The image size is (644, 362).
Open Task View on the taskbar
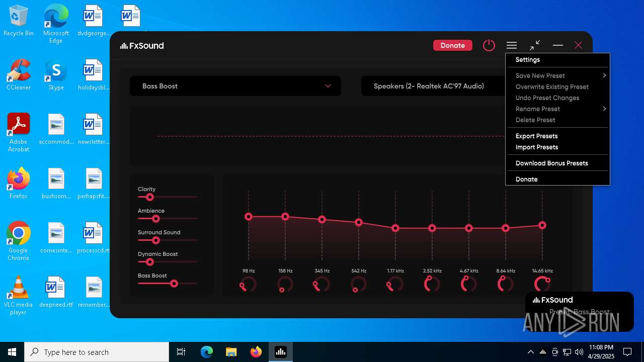point(181,352)
